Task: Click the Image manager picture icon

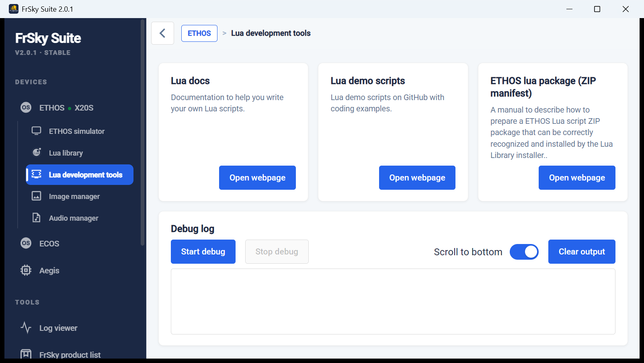Action: coord(37,196)
